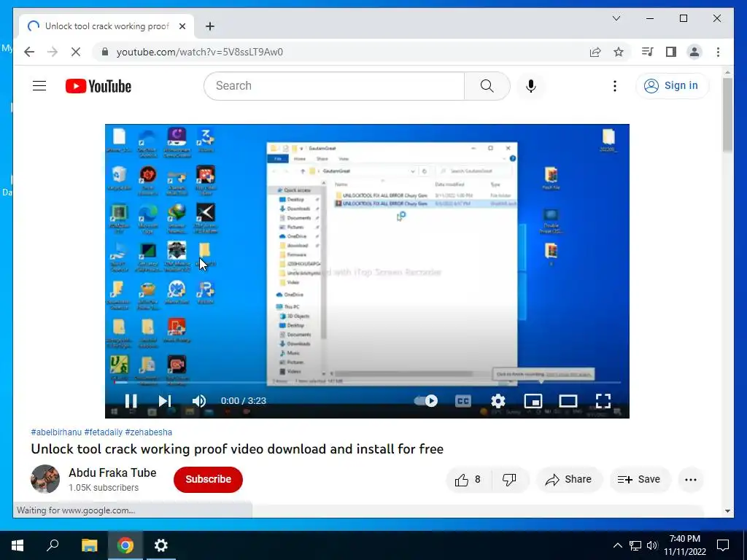Screen dimensions: 747x560
Task: Go back in Chrome
Action: tap(29, 52)
